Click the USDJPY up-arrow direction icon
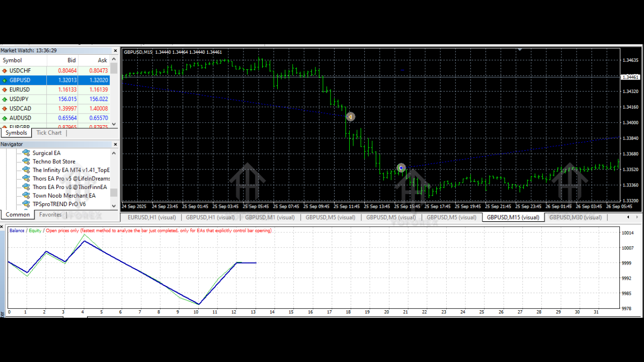 [x=5, y=100]
